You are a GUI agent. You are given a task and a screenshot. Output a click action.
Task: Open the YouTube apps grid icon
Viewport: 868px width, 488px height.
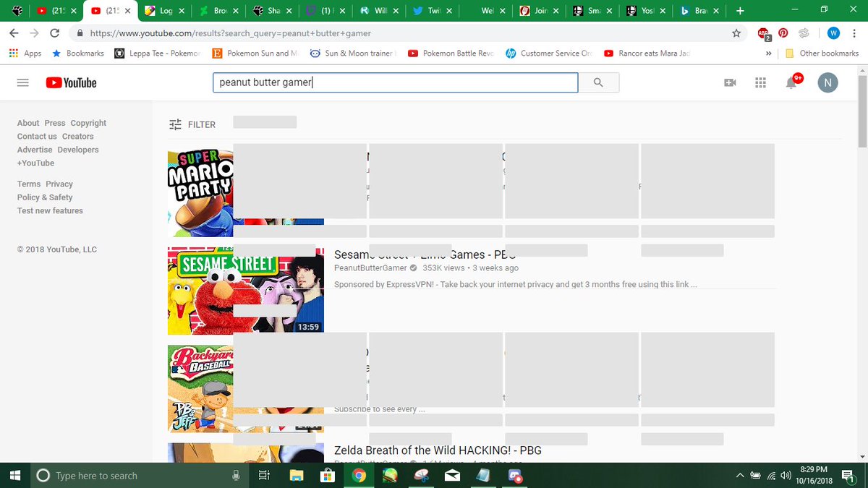(x=760, y=83)
